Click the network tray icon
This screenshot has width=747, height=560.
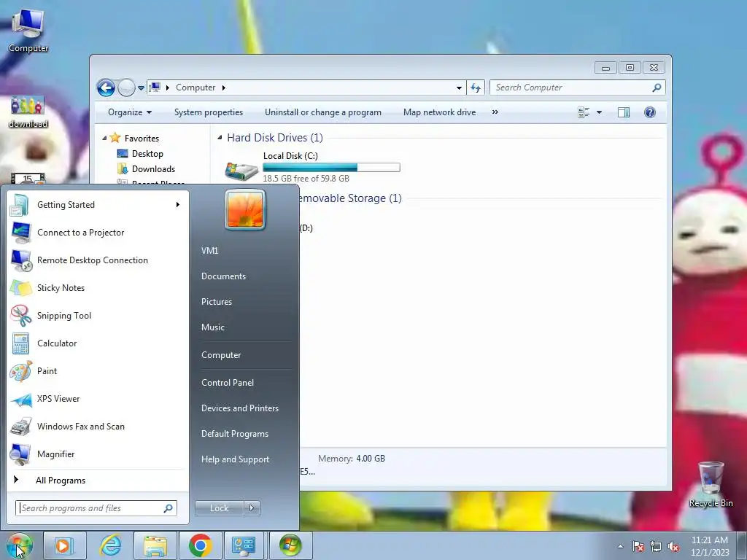(656, 547)
